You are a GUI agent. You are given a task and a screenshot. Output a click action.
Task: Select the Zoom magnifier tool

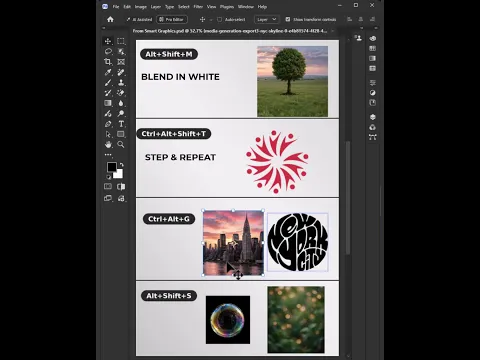click(121, 144)
